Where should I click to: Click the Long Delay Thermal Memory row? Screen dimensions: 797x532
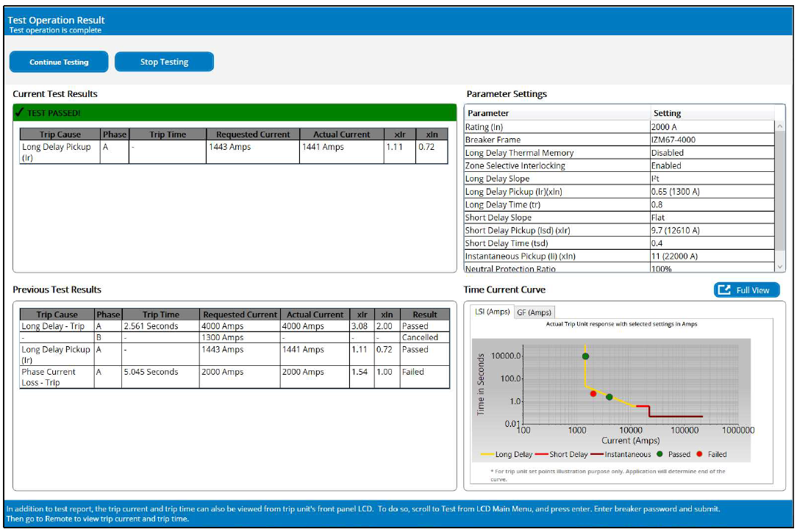(x=620, y=152)
